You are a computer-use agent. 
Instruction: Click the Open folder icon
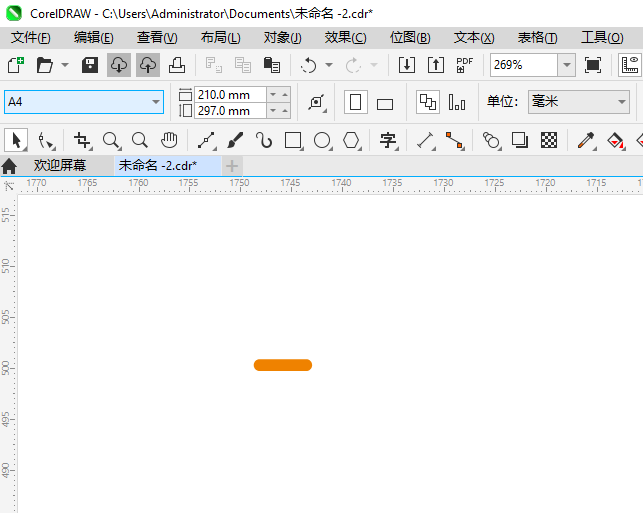pyautogui.click(x=44, y=65)
